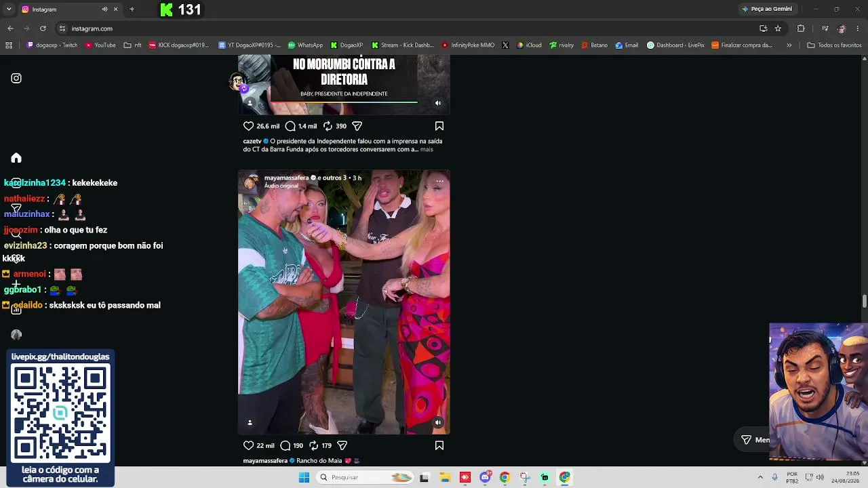
Task: View site information for instagram.com
Action: pos(62,28)
